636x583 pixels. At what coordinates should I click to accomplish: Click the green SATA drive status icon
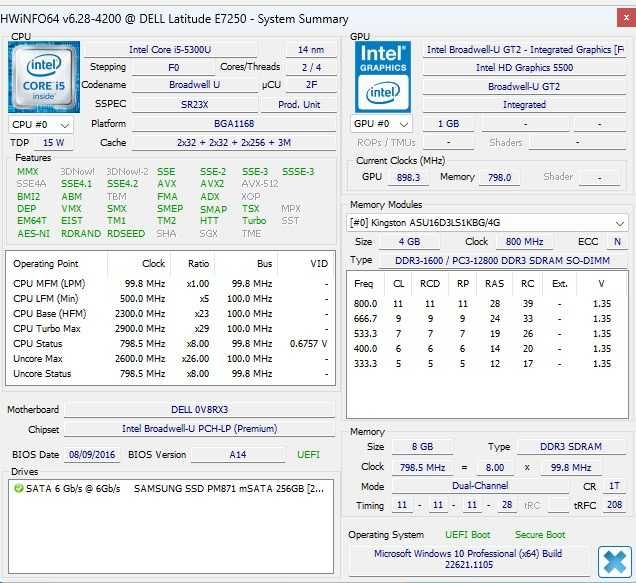click(x=18, y=488)
